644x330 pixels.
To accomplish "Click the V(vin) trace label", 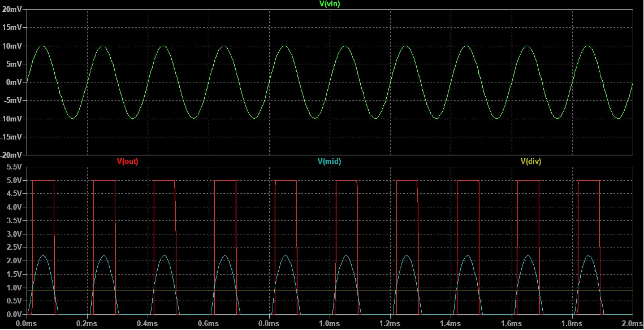I will click(329, 4).
